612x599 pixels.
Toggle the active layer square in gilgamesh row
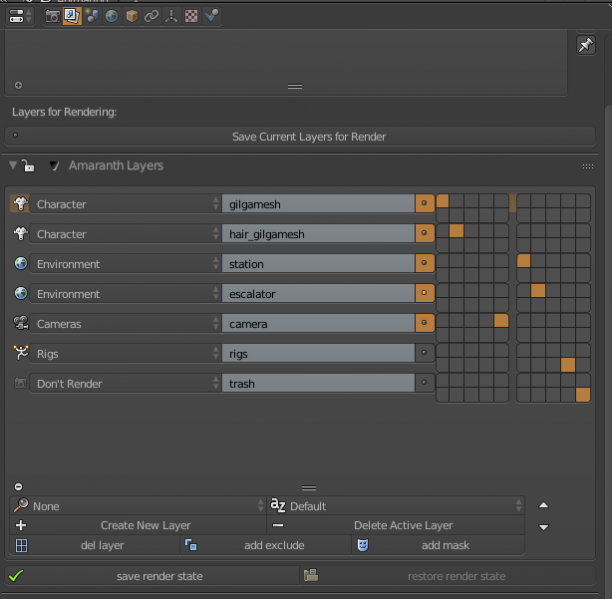click(x=443, y=201)
